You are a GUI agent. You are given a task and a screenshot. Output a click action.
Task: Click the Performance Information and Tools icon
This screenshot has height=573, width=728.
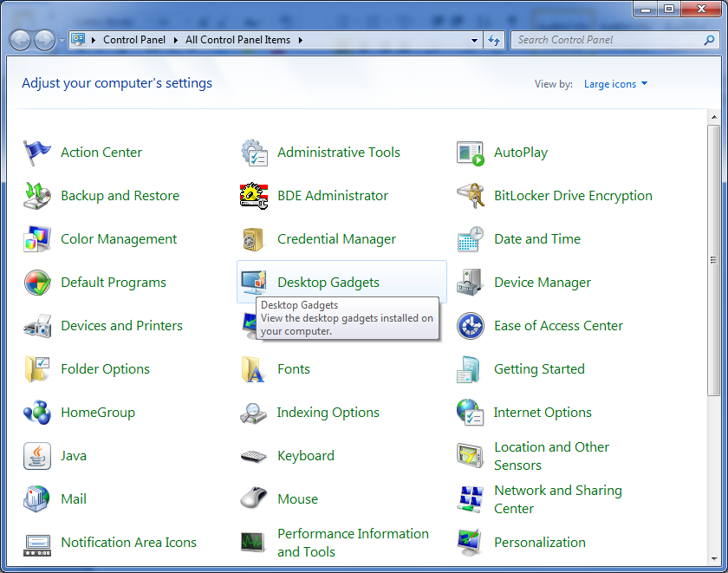[x=253, y=543]
